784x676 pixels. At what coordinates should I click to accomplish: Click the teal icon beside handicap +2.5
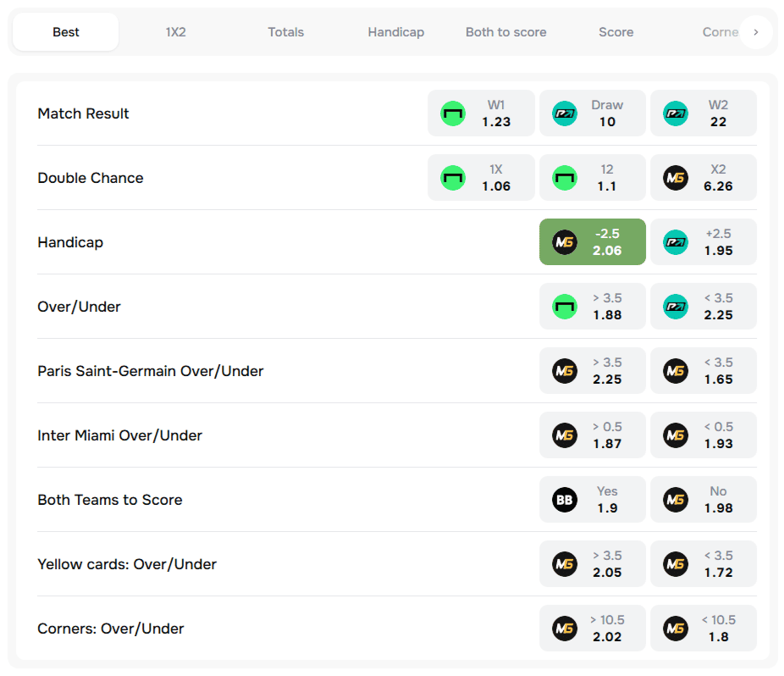[x=675, y=242]
